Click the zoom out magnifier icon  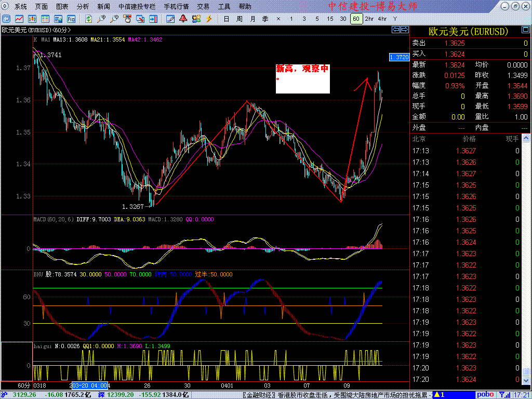(x=114, y=19)
